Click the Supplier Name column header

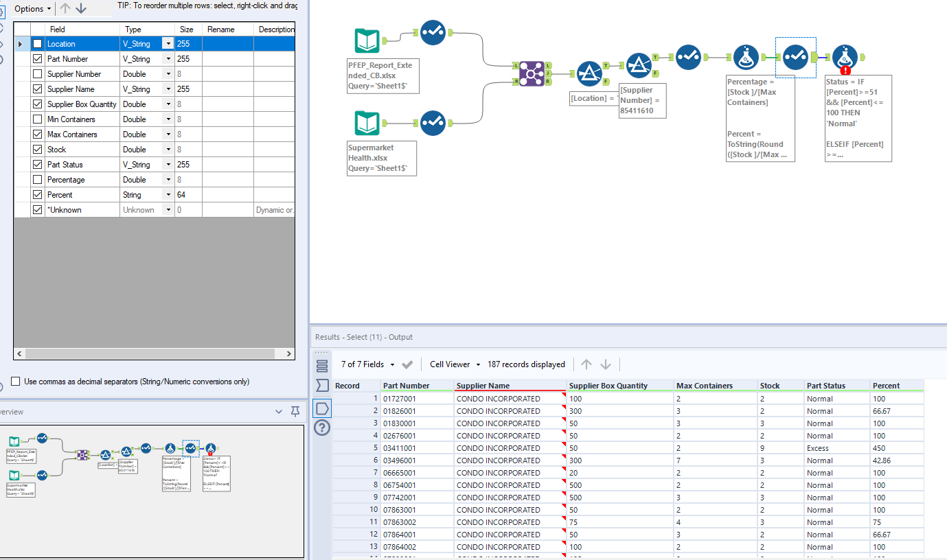click(483, 386)
